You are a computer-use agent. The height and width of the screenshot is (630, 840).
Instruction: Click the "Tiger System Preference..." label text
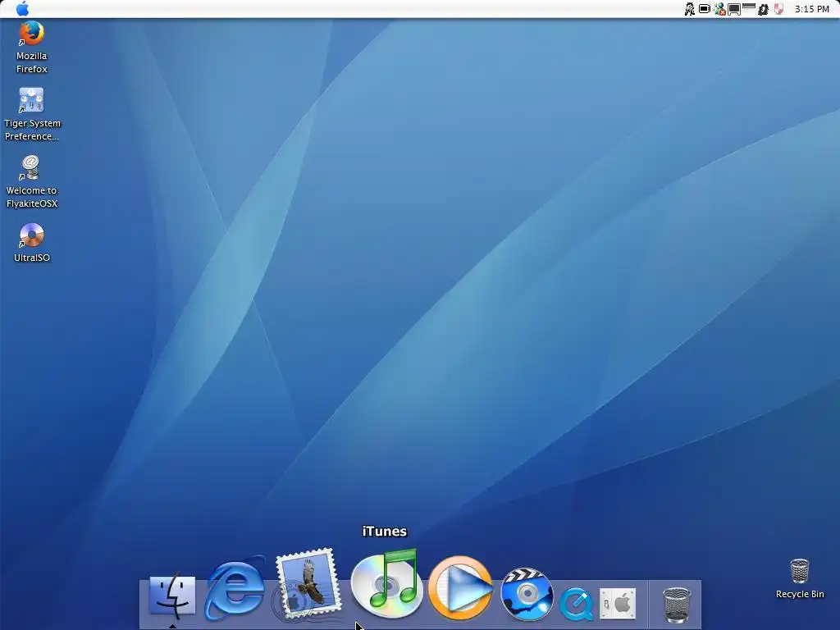pos(32,130)
